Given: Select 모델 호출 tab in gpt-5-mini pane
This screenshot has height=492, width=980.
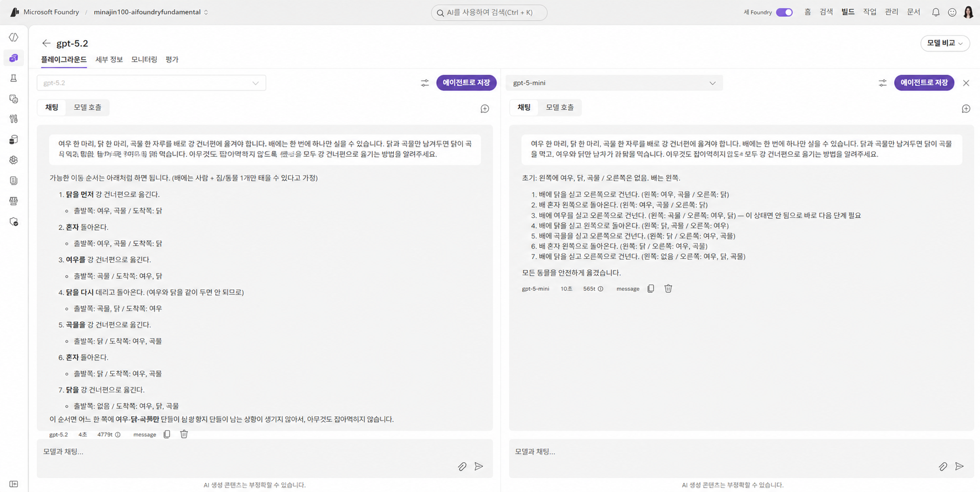Looking at the screenshot, I should [x=560, y=107].
